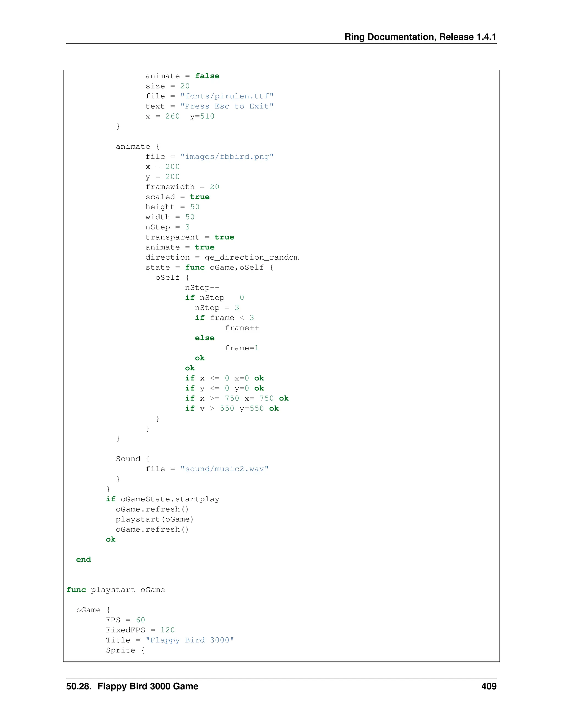Click the 'if x >= 750' line
The height and width of the screenshot is (728, 563).
point(237,398)
